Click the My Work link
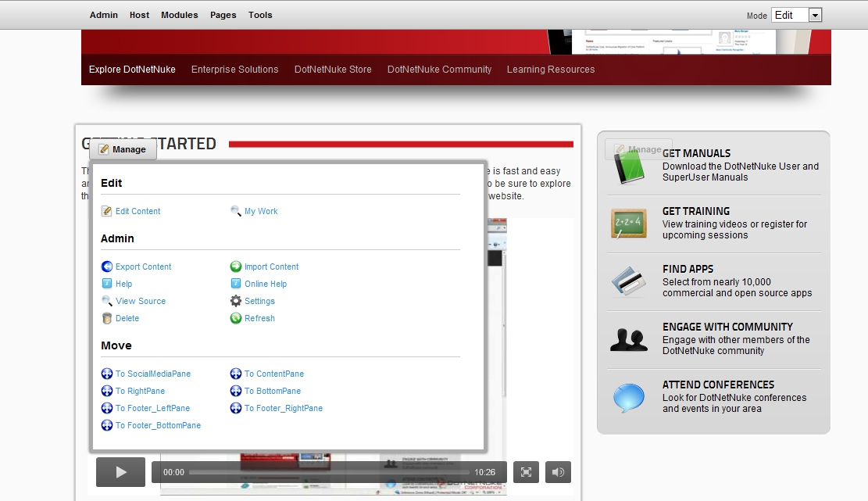Viewport: 868px width, 501px height. [261, 211]
